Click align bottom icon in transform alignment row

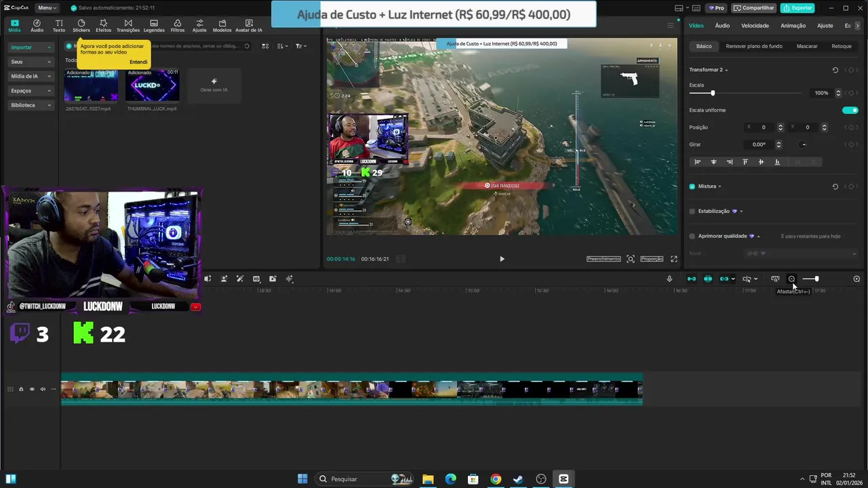click(x=777, y=162)
